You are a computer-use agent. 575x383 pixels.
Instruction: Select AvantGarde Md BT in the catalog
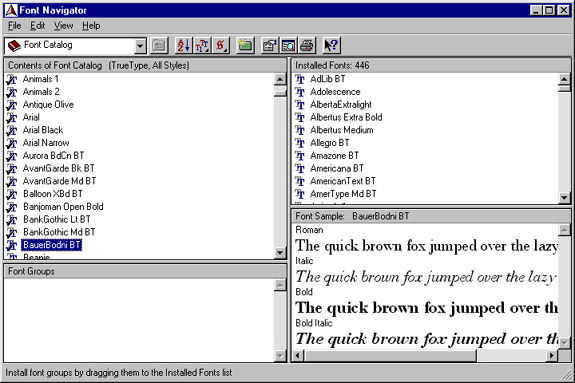coord(59,181)
